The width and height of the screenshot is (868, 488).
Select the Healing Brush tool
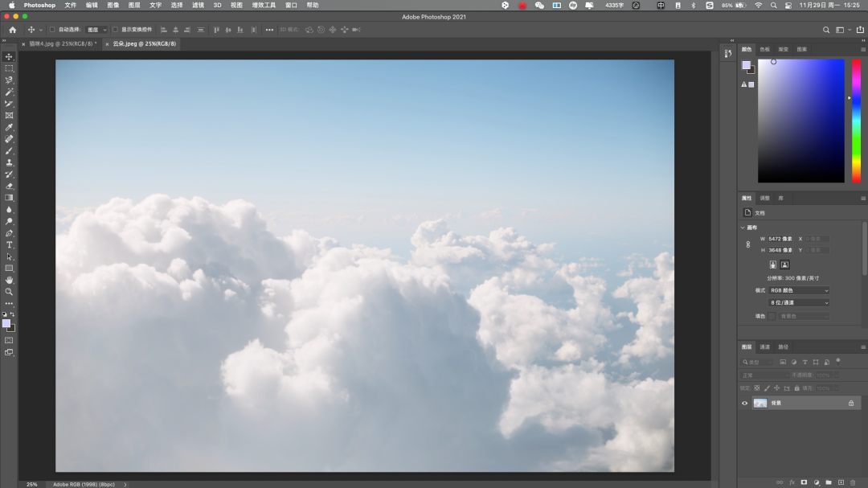tap(10, 139)
